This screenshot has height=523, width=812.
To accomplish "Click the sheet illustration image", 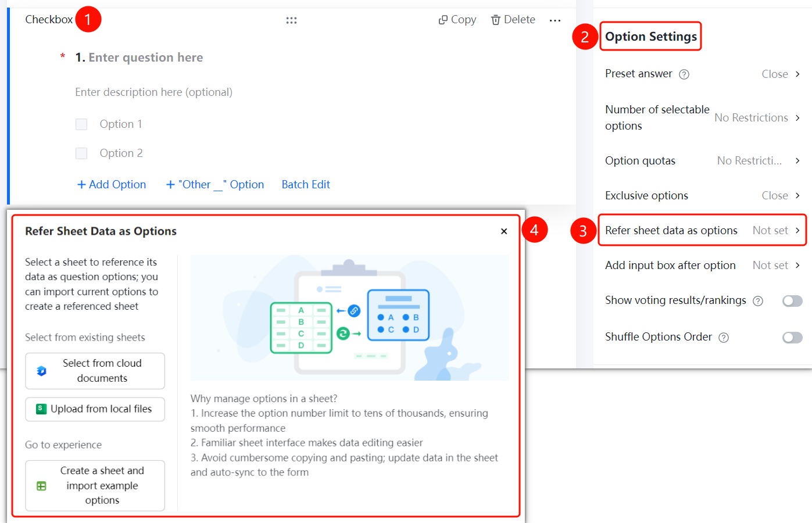I will coord(349,318).
